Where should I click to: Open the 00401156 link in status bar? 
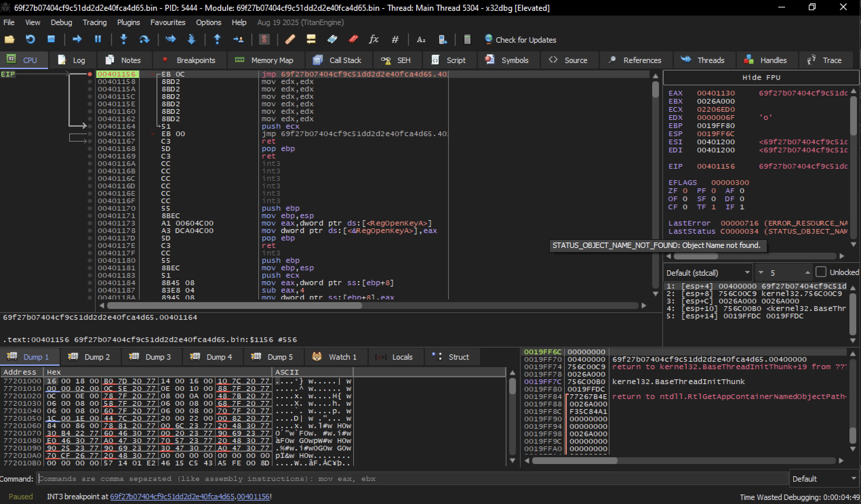click(x=253, y=497)
